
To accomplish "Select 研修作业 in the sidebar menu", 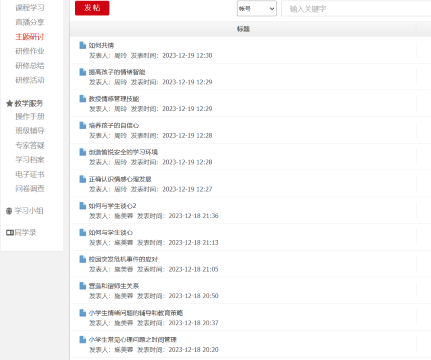I will coord(30,51).
